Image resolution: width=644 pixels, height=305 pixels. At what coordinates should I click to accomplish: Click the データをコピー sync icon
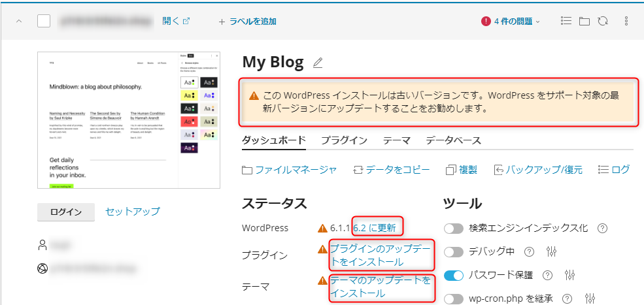click(x=358, y=170)
